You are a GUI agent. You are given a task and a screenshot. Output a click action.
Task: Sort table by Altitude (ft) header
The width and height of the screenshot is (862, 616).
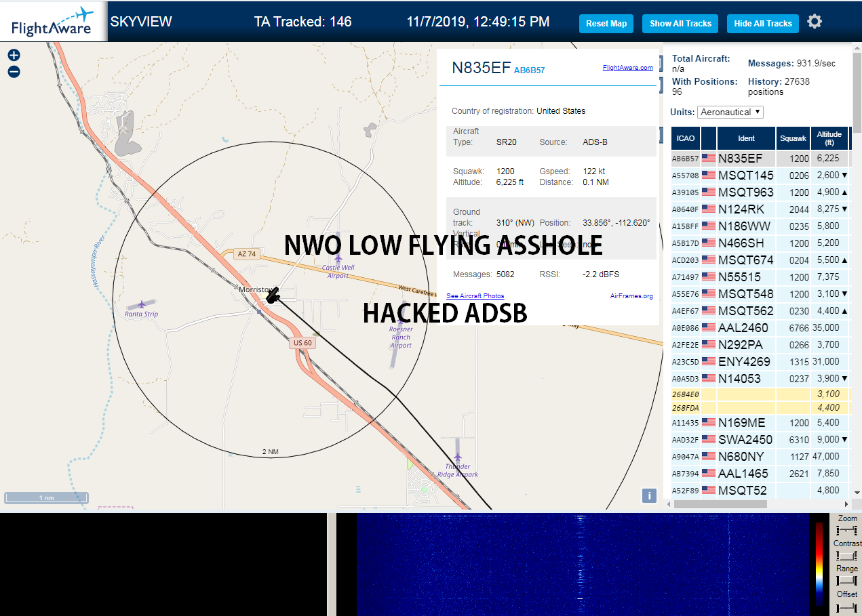[829, 138]
